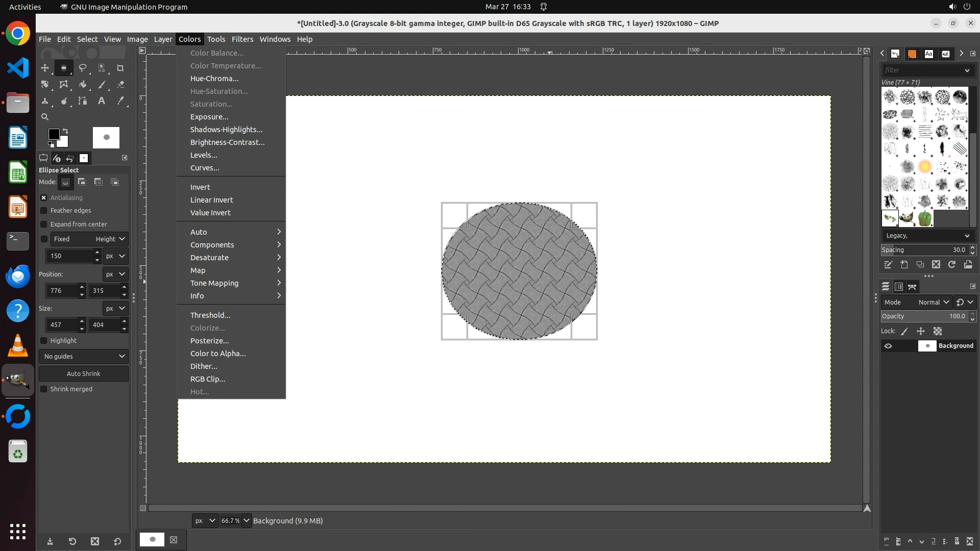Select the Paintbrush tool

pos(102,85)
